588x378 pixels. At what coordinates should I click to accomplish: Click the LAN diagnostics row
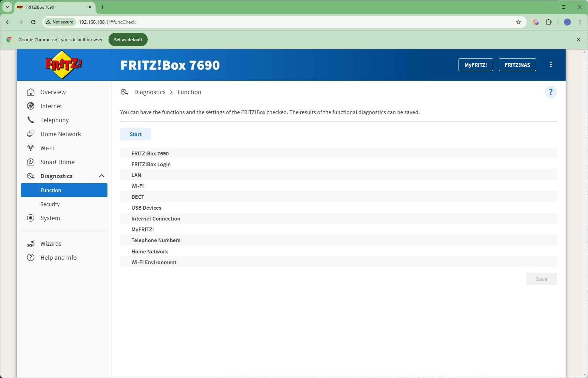coord(338,175)
